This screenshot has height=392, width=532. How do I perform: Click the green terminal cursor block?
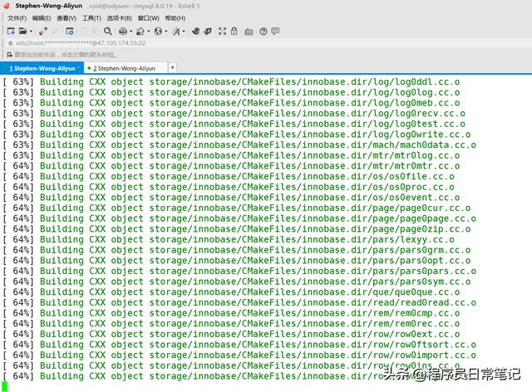(x=4, y=386)
